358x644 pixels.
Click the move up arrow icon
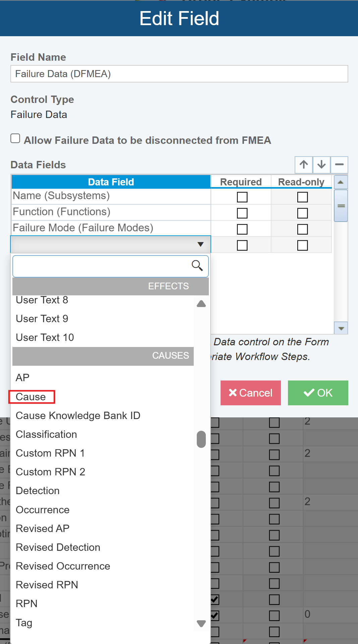(304, 165)
